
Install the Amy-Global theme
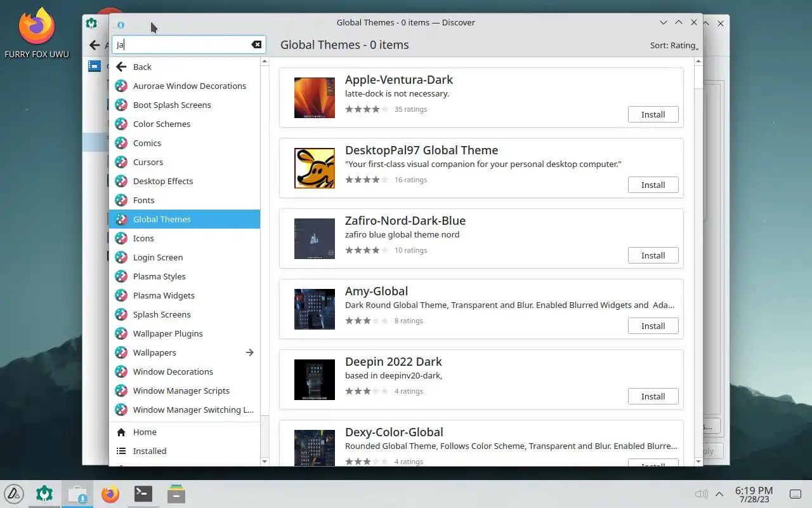tap(653, 326)
